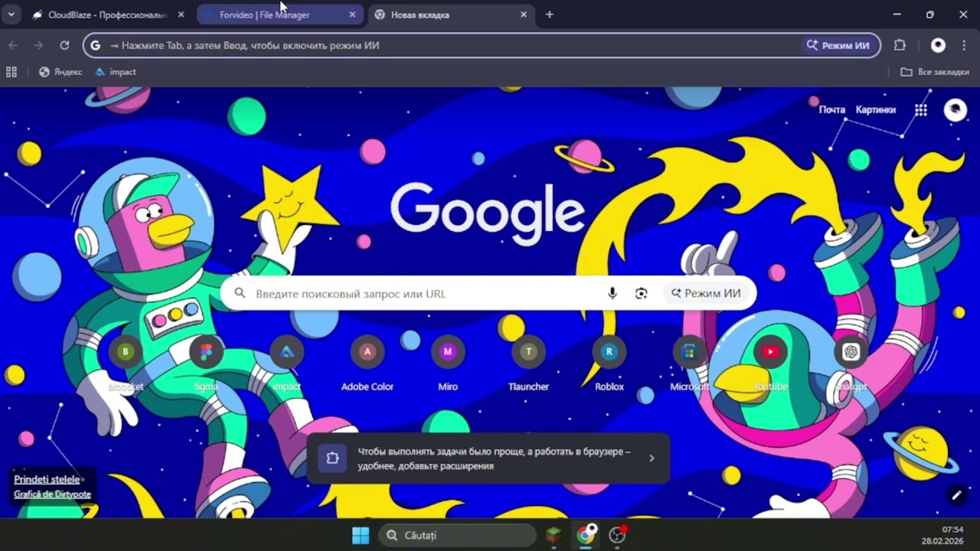Open the Youtube shortcut
This screenshot has height=551, width=980.
770,364
